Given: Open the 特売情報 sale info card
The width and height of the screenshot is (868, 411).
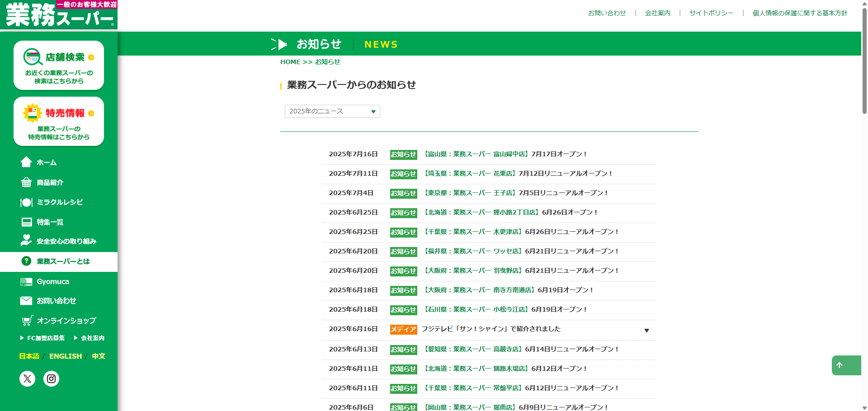Looking at the screenshot, I should 59,121.
